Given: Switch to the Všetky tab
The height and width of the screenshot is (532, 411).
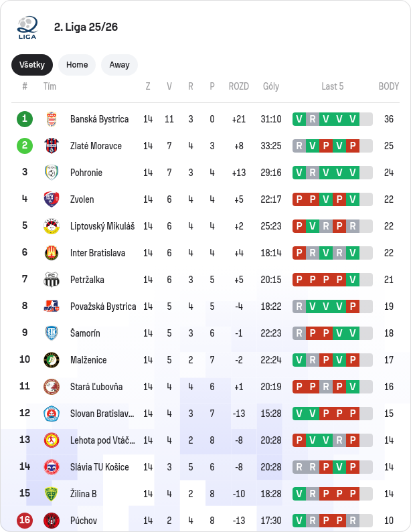Looking at the screenshot, I should [x=32, y=65].
